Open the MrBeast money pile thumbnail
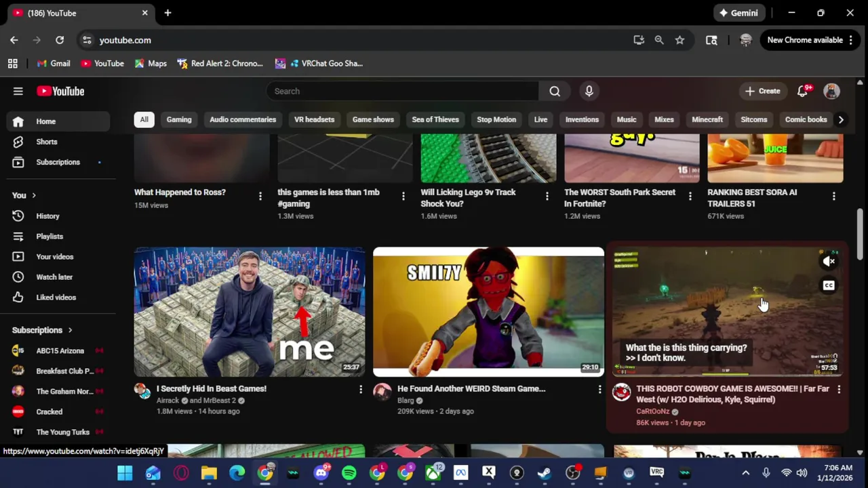This screenshot has width=868, height=488. 250,312
